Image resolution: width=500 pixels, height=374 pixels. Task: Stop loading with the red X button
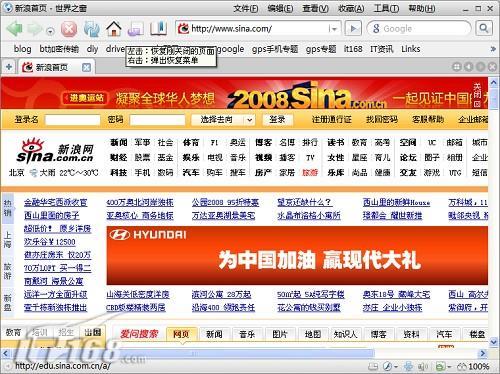(x=69, y=29)
